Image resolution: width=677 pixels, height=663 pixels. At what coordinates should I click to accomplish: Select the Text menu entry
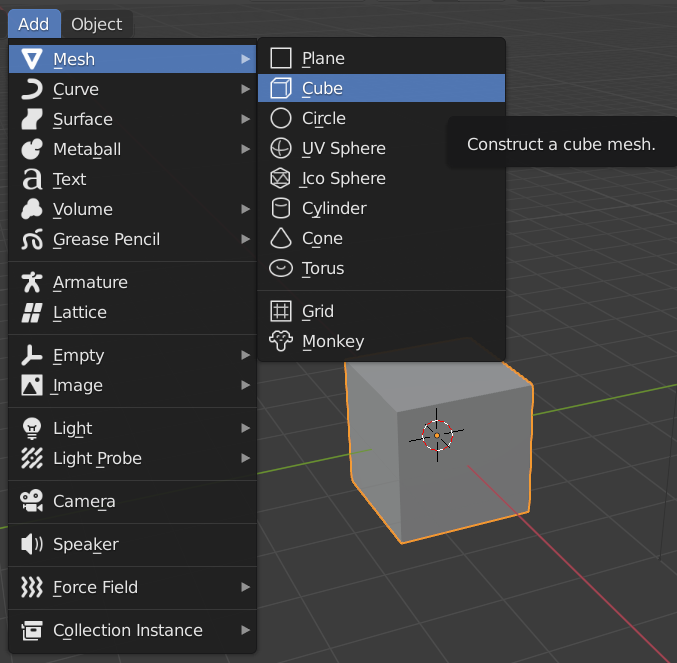pos(133,179)
